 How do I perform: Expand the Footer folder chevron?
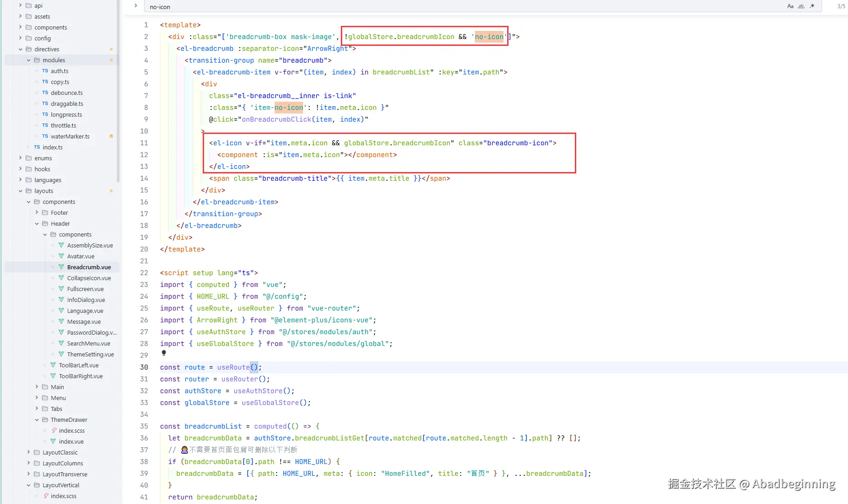[x=37, y=212]
